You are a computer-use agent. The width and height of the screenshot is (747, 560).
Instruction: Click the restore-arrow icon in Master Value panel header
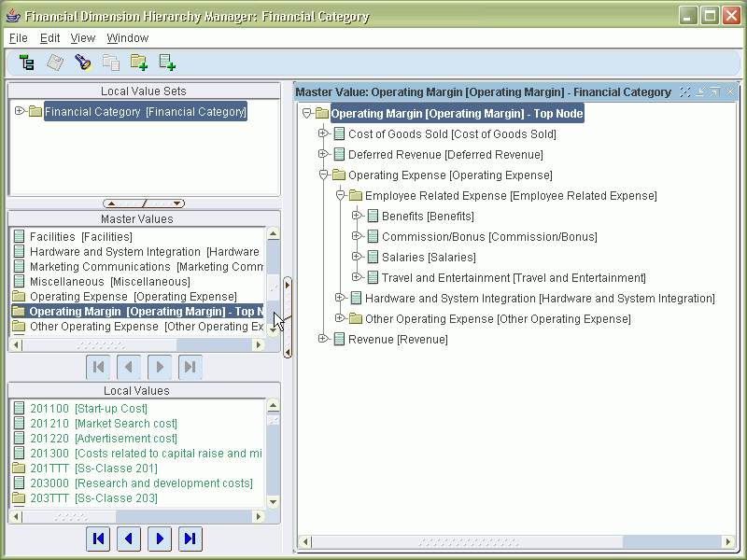point(714,91)
